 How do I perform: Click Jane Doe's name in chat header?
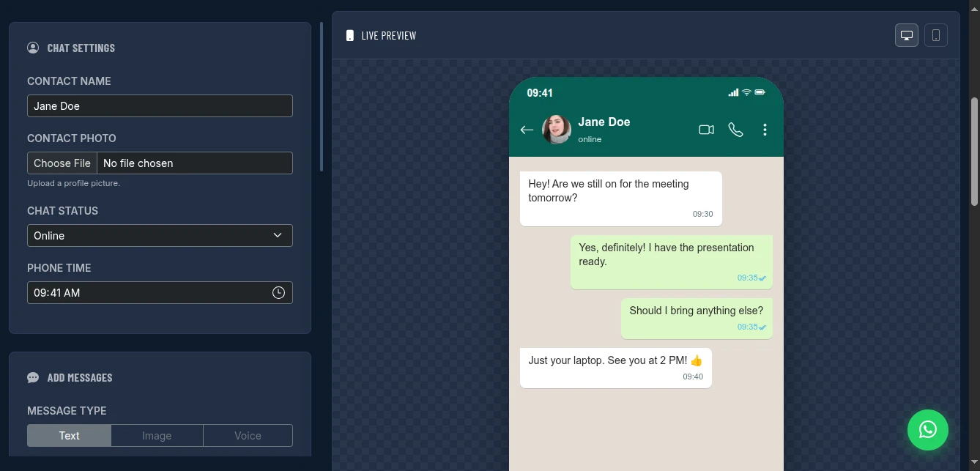[604, 122]
